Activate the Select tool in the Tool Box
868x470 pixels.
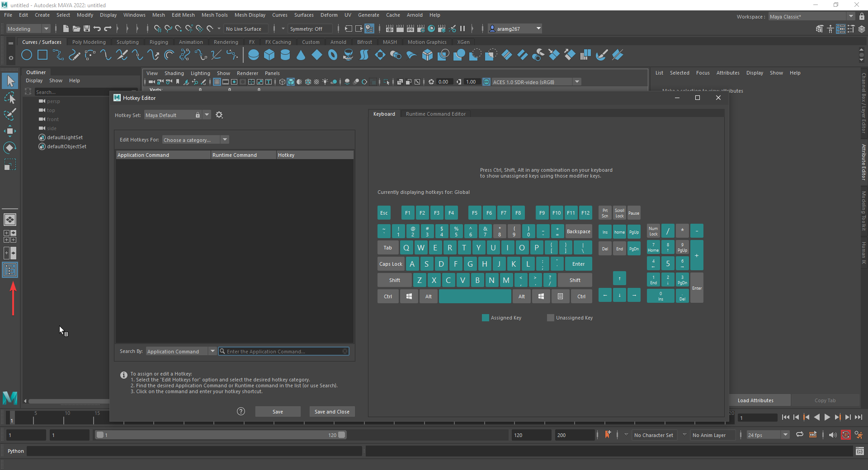(10, 81)
